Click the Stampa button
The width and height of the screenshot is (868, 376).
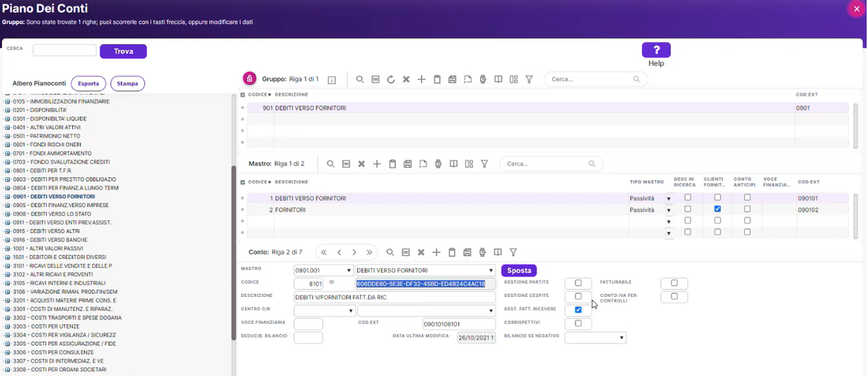click(127, 84)
